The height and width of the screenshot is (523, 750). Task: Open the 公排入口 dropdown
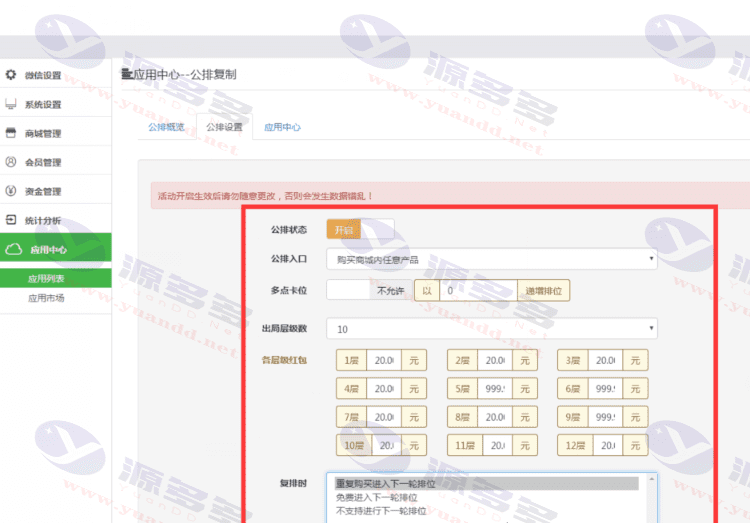click(492, 259)
